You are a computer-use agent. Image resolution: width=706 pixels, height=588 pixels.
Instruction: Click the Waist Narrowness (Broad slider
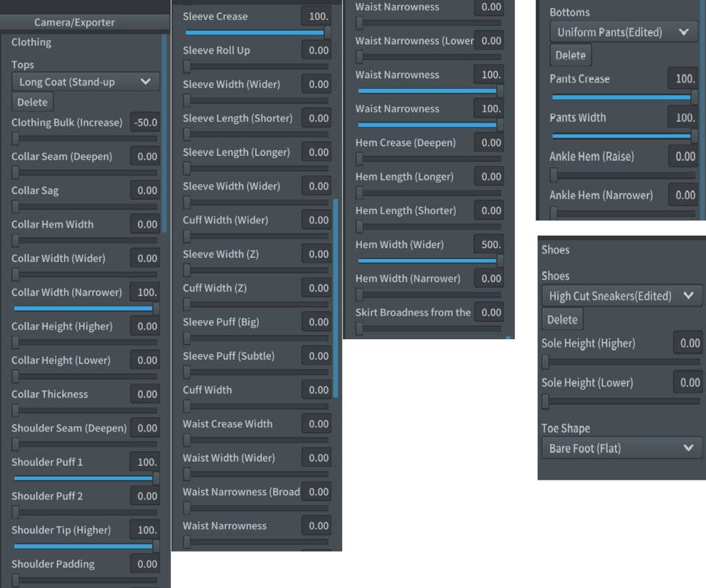[x=256, y=508]
